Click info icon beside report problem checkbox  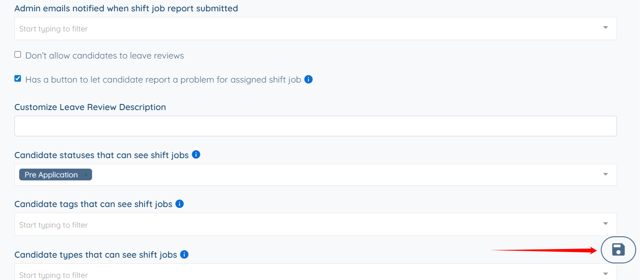[308, 80]
